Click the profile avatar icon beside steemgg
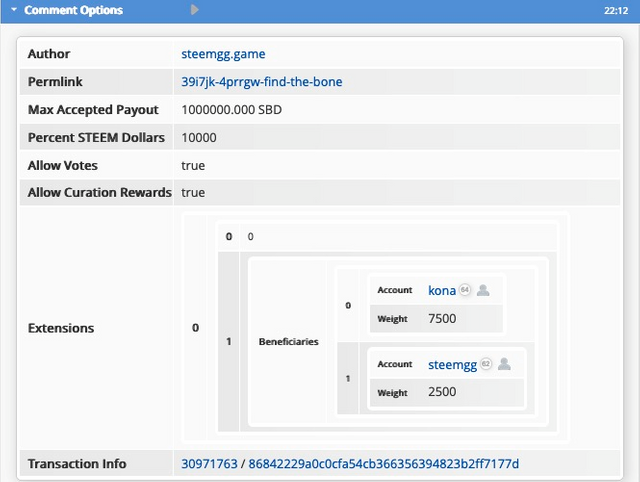 (x=504, y=364)
